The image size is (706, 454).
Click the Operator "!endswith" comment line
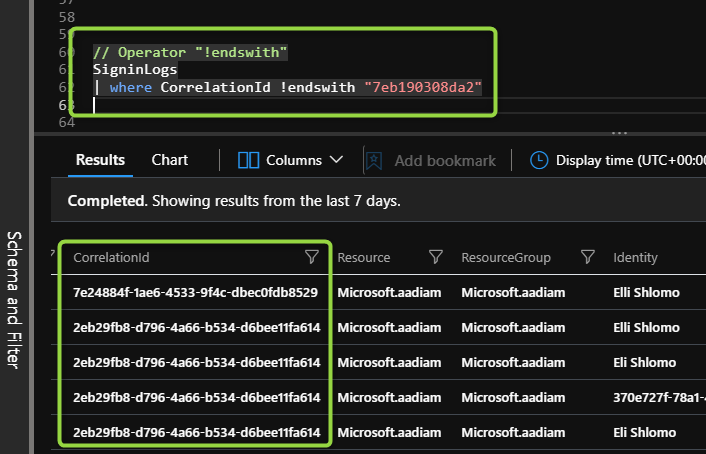[x=190, y=52]
